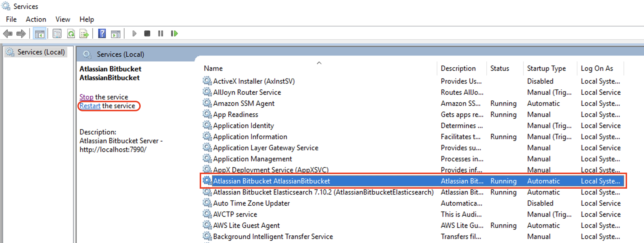644x243 pixels.
Task: Open the Help question-mark toolbar icon
Action: point(102,34)
